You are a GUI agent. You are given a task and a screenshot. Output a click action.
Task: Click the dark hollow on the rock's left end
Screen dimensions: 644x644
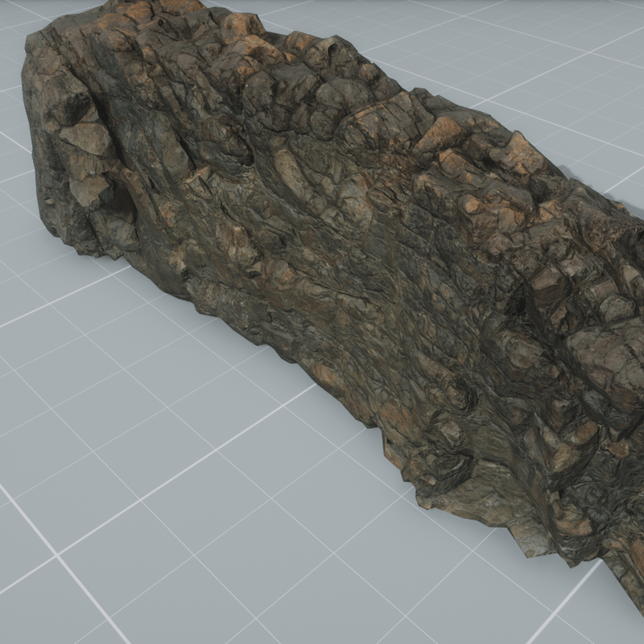pyautogui.click(x=121, y=201)
